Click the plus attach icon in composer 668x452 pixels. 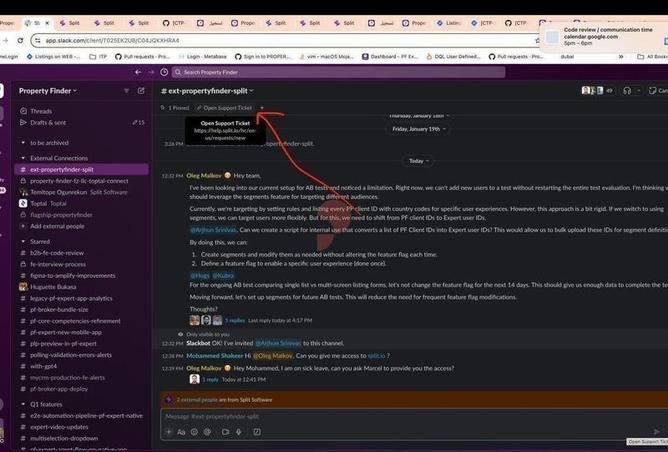(x=169, y=432)
